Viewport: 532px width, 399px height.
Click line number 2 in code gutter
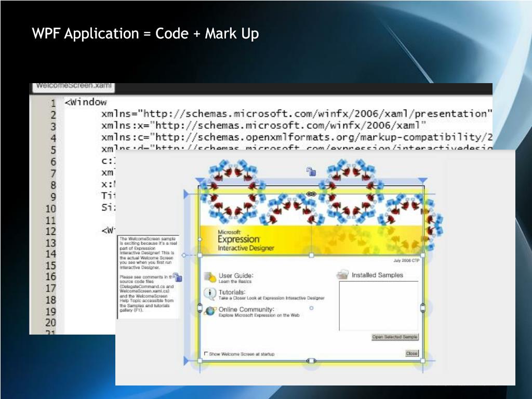(x=54, y=115)
